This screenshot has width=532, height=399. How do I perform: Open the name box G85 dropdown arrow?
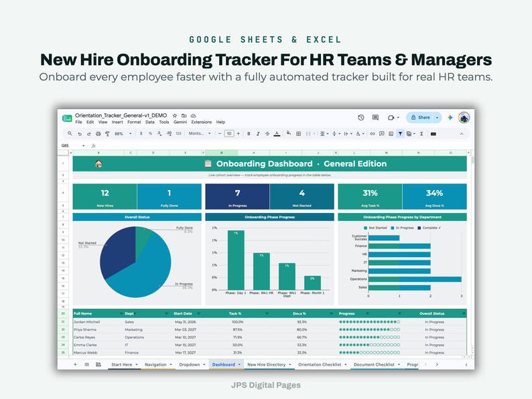(x=84, y=146)
